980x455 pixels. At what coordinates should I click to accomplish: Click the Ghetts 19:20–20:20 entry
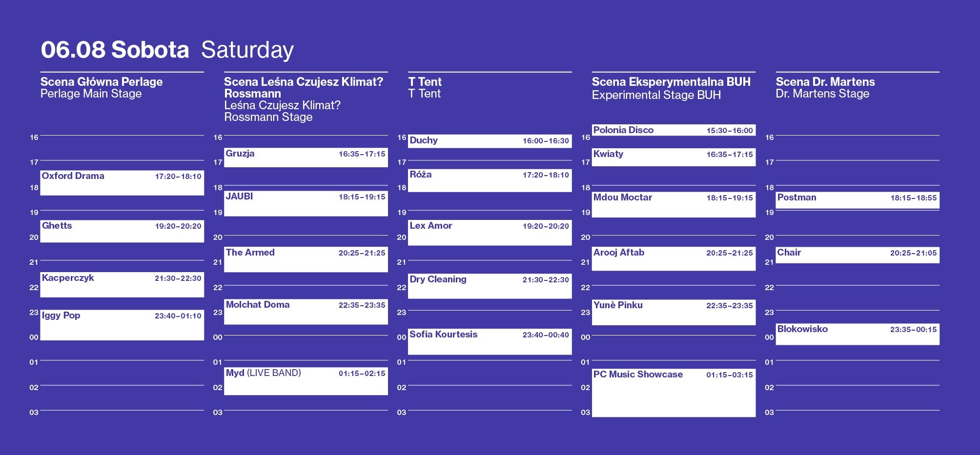point(122,231)
